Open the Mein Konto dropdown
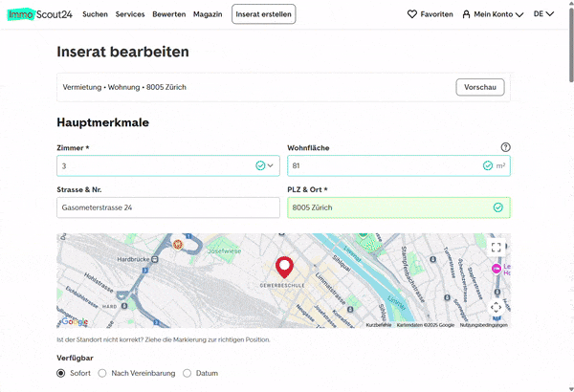The height and width of the screenshot is (392, 574). tap(493, 14)
